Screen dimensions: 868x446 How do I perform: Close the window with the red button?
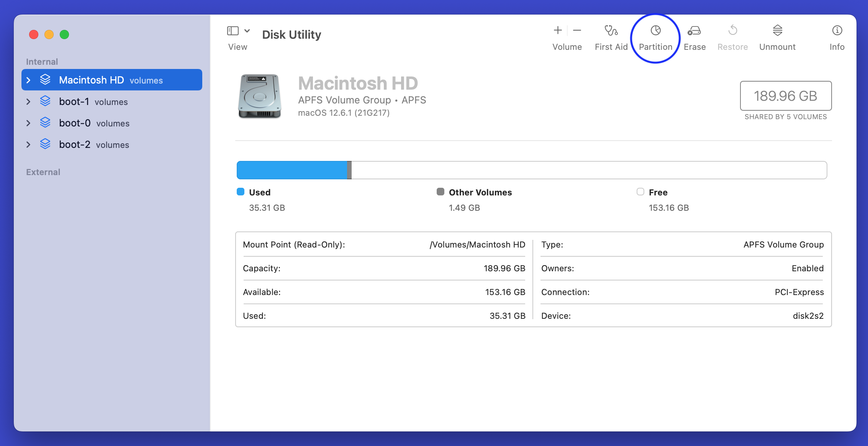34,34
